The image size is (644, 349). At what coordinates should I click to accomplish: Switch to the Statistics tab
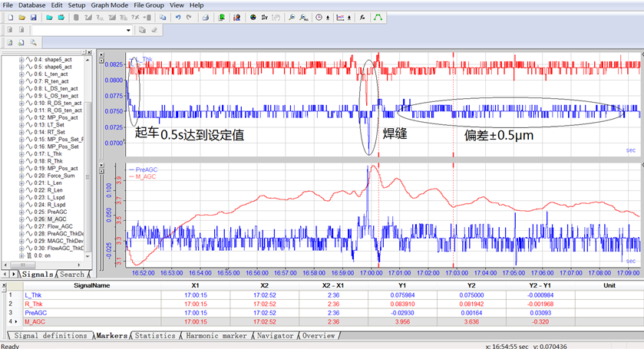pyautogui.click(x=155, y=335)
